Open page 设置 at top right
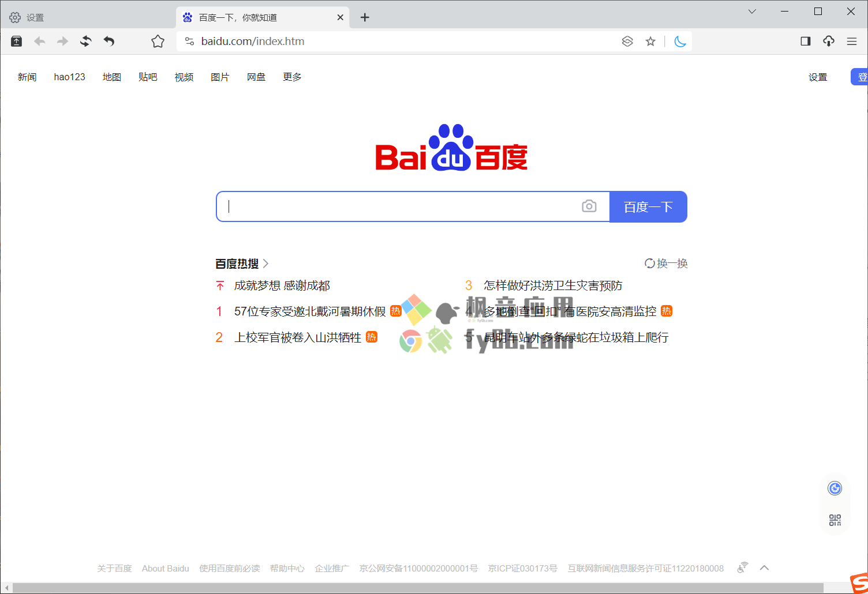 click(818, 77)
